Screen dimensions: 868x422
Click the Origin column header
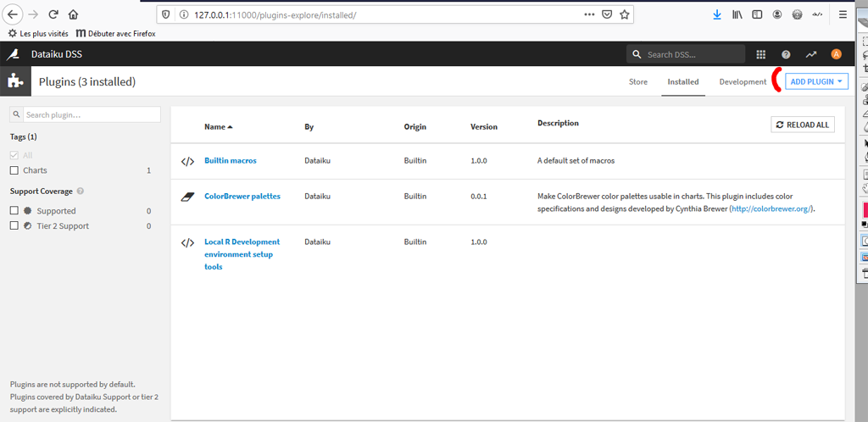point(415,126)
